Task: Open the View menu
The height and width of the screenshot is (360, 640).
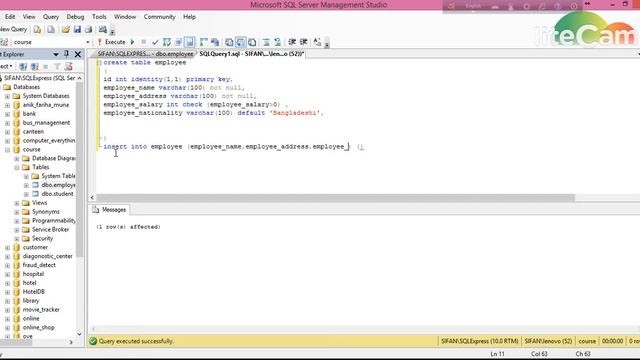Action: click(29, 17)
